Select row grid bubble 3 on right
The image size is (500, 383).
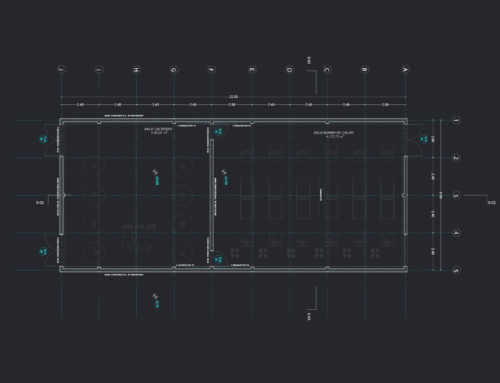pos(456,195)
